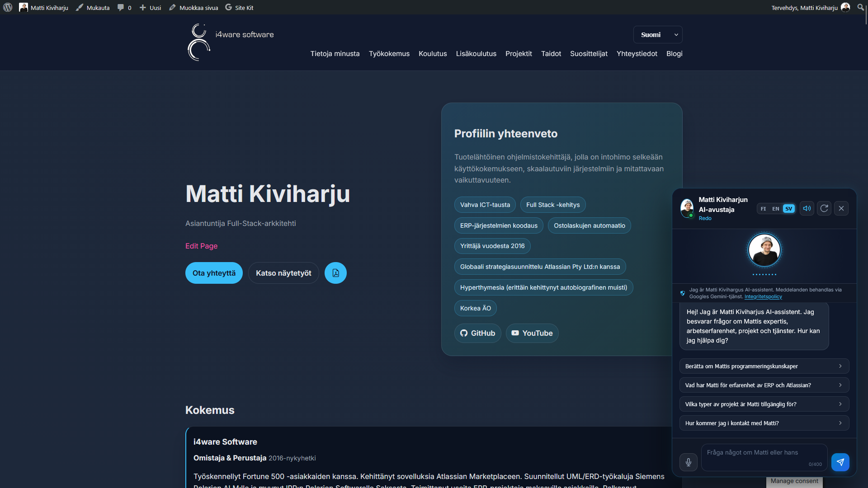Click the Uusi plus item

(x=150, y=7)
